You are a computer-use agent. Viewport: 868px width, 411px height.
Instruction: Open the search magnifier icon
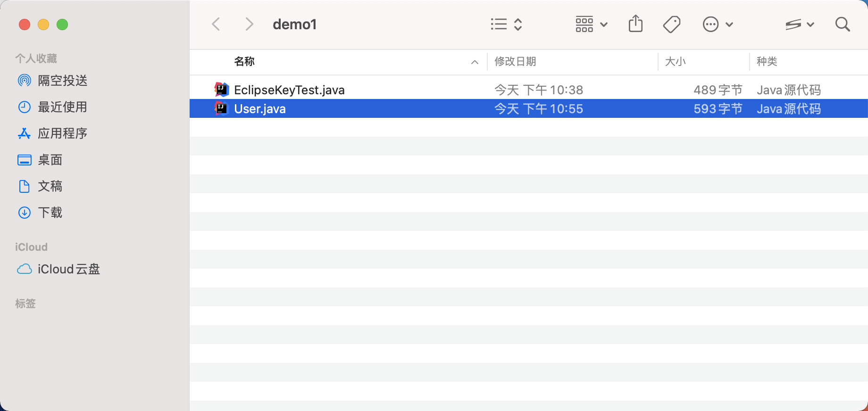point(842,24)
